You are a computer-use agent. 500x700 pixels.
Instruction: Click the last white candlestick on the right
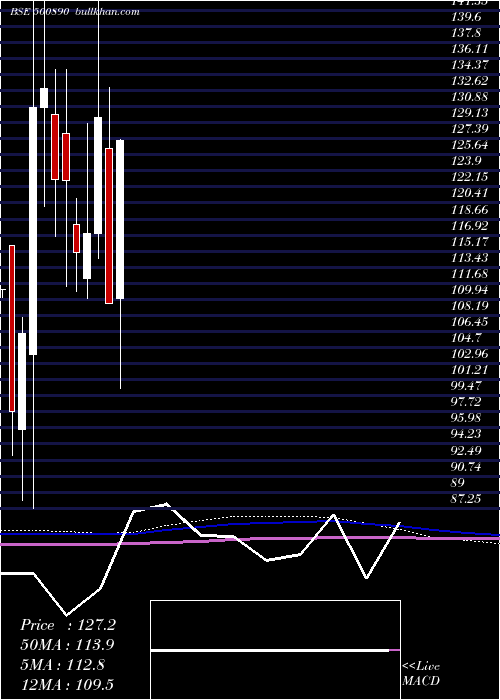(x=120, y=219)
